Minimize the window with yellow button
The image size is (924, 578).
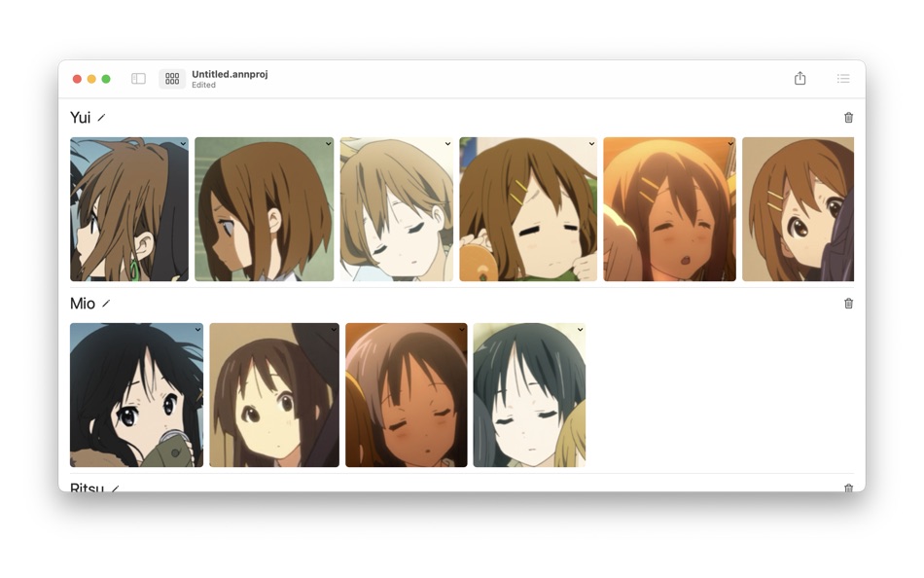click(91, 79)
